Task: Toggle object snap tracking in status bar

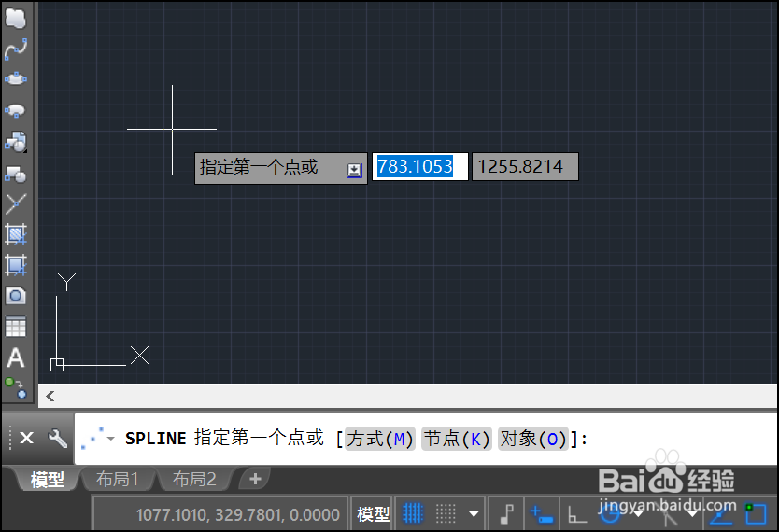Action: (x=721, y=515)
